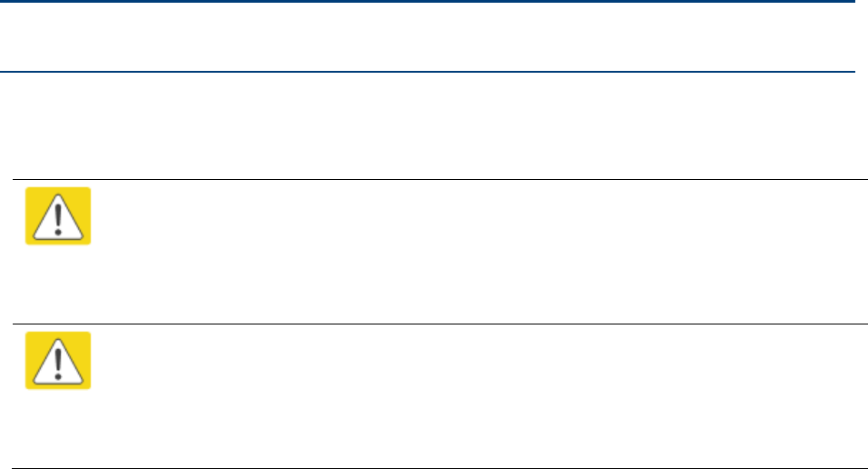The image size is (868, 469).
Task: Click the first yellow caution warning icon
Action: [x=58, y=215]
